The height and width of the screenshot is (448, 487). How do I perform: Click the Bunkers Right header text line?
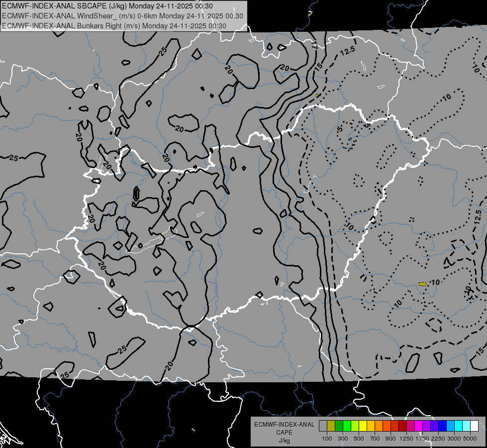(114, 26)
